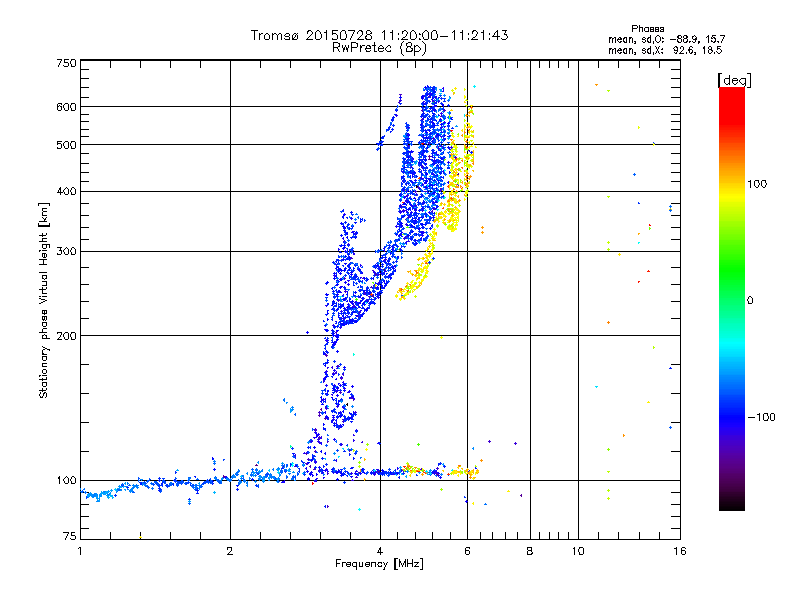Click the 'mean, sd,O: -88.9, 15.7' line

click(666, 39)
